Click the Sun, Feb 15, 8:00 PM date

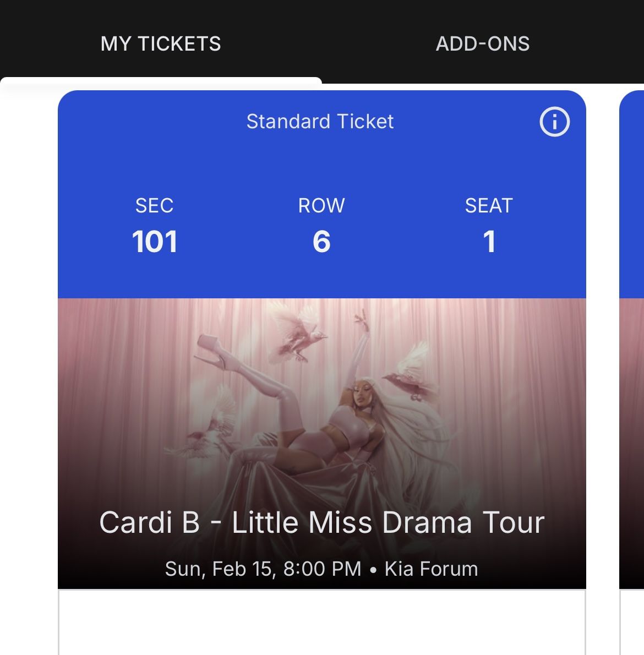(x=263, y=569)
